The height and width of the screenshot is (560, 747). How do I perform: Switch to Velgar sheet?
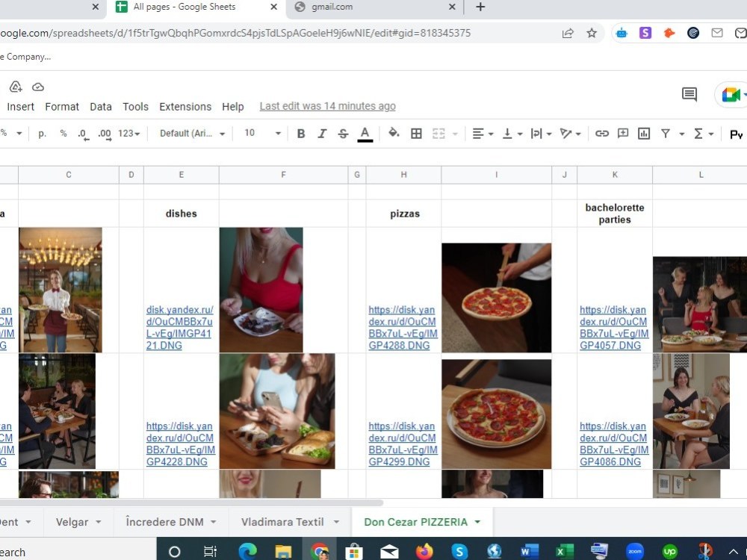pyautogui.click(x=72, y=523)
